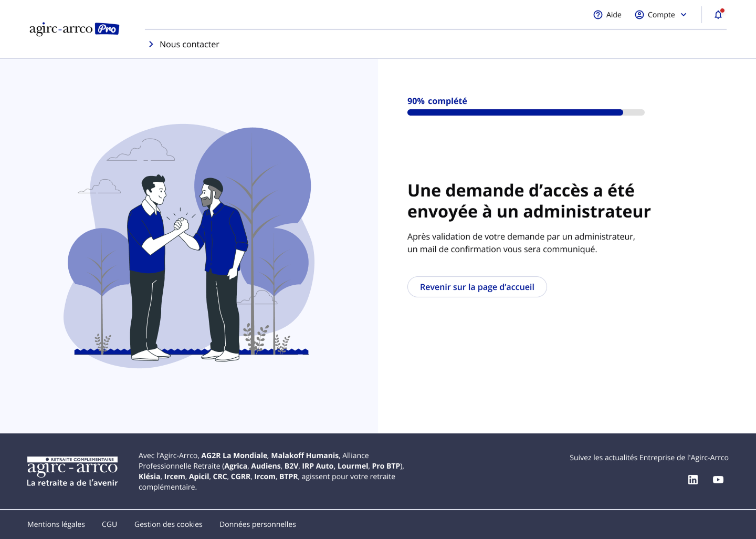Click the white agirc-arrco footer logo

pyautogui.click(x=72, y=471)
